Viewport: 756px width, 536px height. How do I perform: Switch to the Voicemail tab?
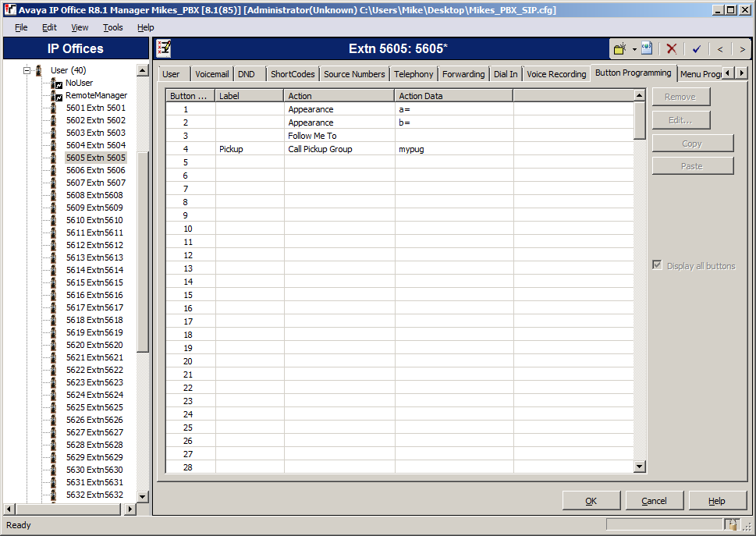(x=211, y=74)
